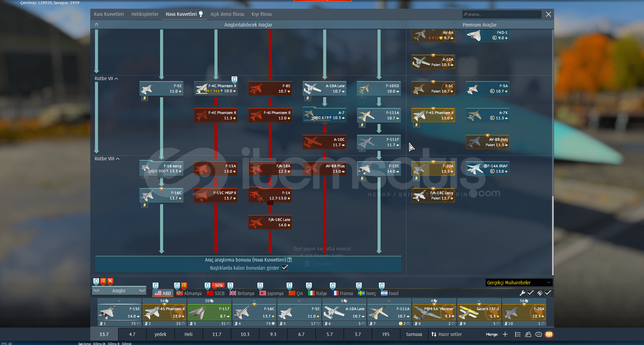
Task: Select the premium A-7K card
Action: pyautogui.click(x=488, y=115)
